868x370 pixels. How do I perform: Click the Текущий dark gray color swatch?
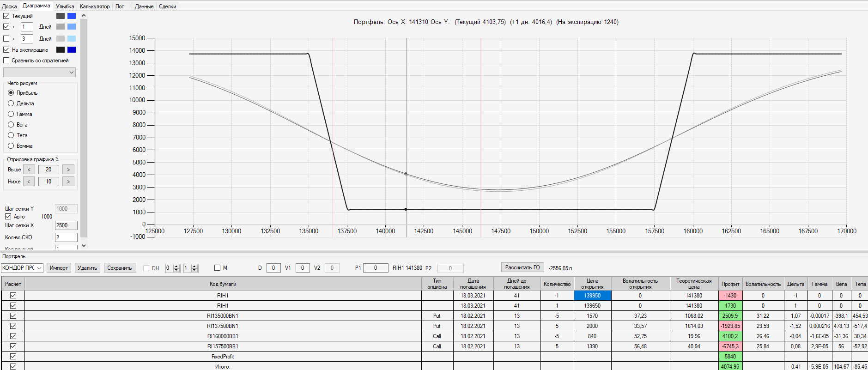coord(61,16)
